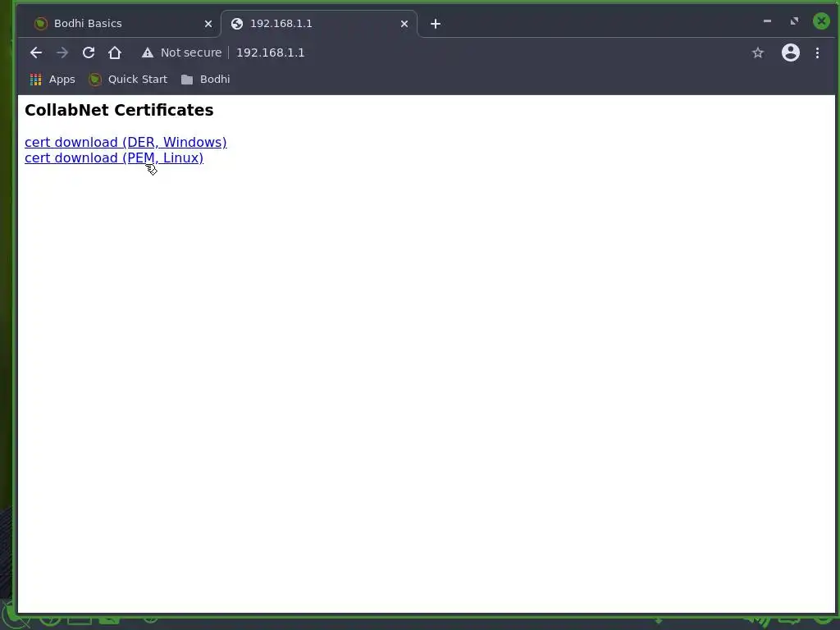
Task: Open the Quick Start bookmark
Action: tap(128, 80)
